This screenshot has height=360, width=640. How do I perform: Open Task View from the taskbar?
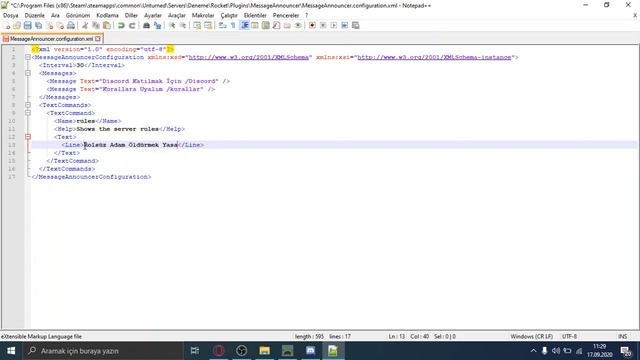point(195,351)
